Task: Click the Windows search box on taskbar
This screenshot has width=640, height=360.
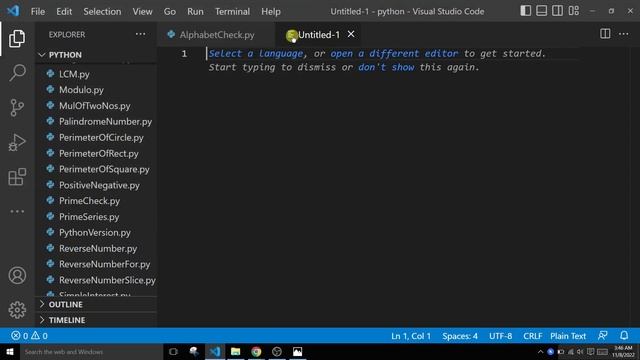Action: [x=91, y=351]
